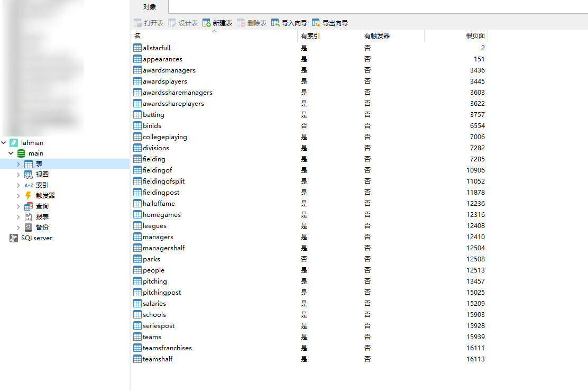Select the awardsshareplayers table name
This screenshot has width=588, height=391.
[173, 104]
